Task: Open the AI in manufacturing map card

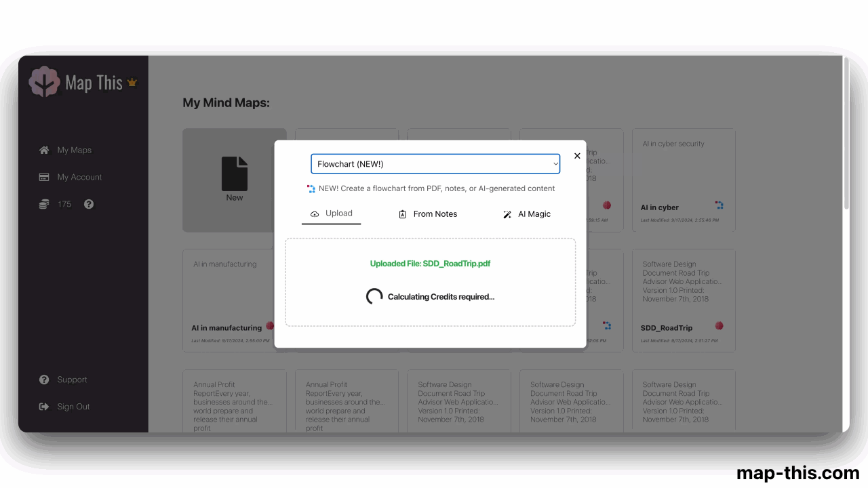Action: (235, 301)
